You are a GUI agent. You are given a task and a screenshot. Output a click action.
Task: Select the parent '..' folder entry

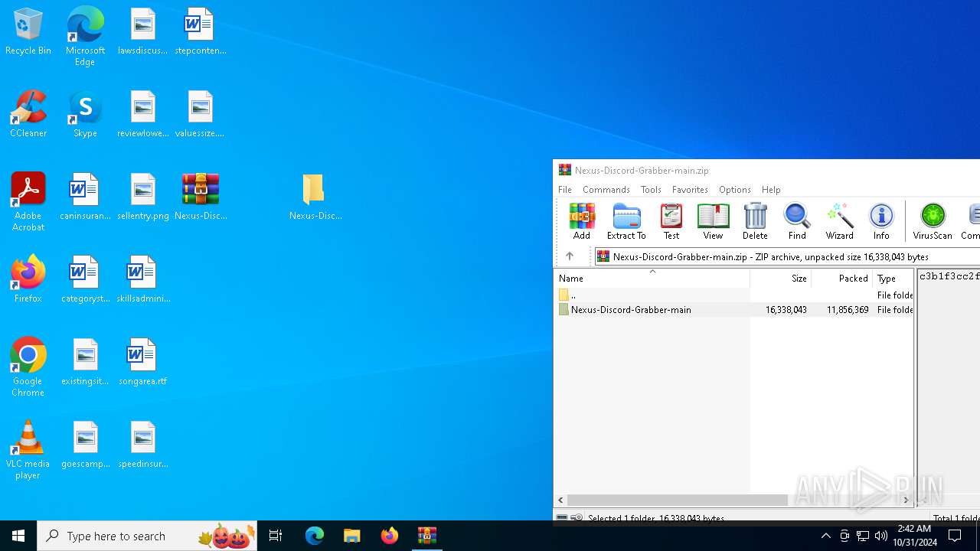click(x=733, y=295)
